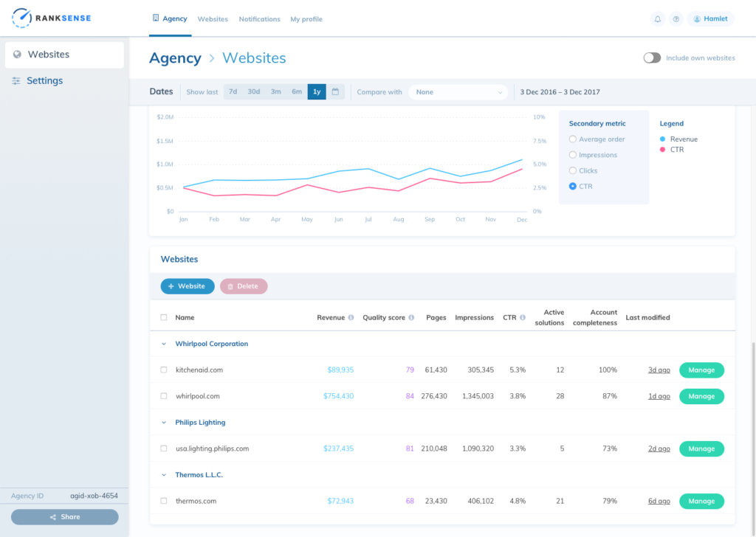This screenshot has height=537, width=756.
Task: Show last 3m date range
Action: 276,91
